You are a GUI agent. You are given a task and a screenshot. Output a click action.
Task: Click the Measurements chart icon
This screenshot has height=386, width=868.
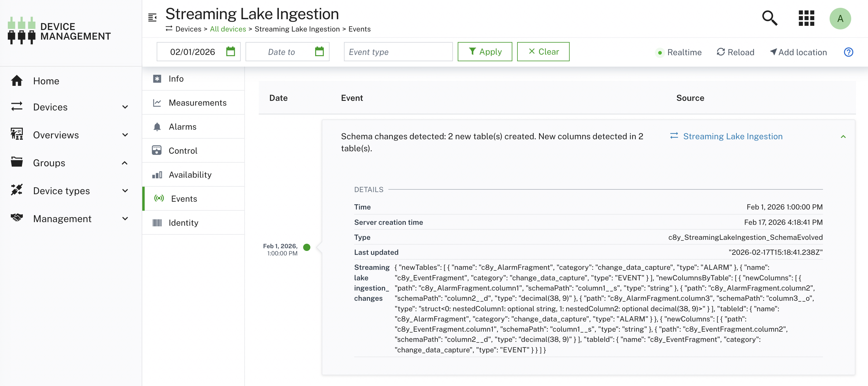157,103
